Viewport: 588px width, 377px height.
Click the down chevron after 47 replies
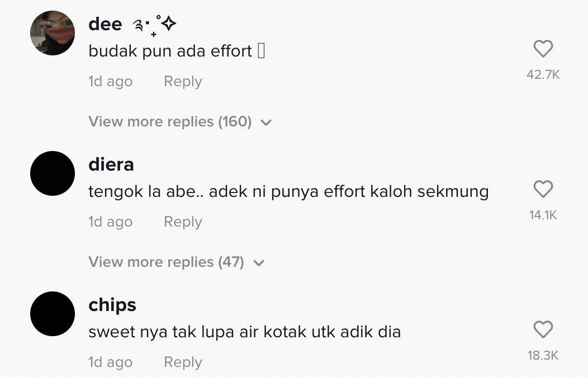[x=258, y=263]
